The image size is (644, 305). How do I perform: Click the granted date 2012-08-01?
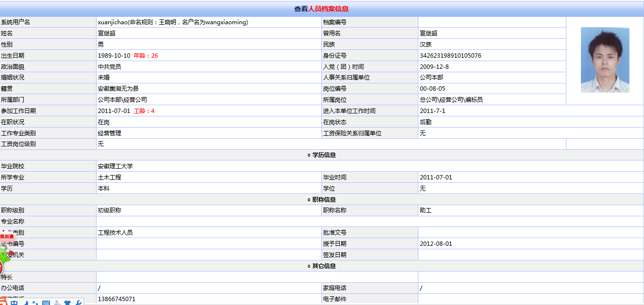click(436, 244)
